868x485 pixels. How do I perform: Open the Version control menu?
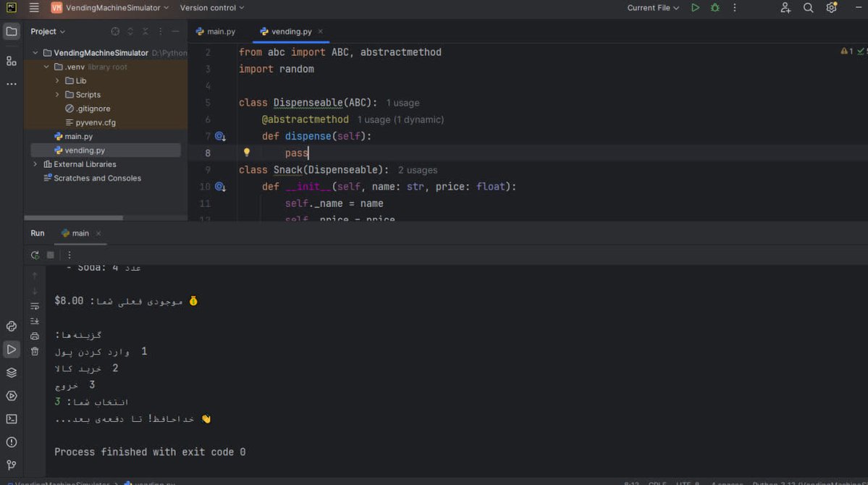pos(211,7)
